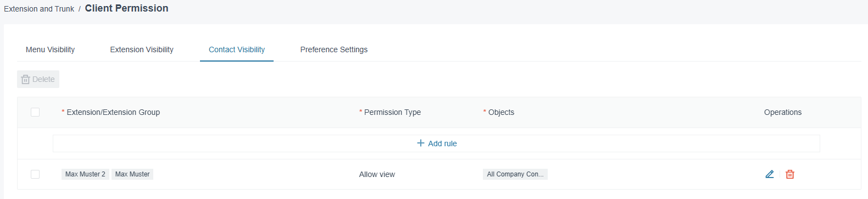Edit the Max Muster rule with pencil icon
The image size is (868, 199).
coord(770,174)
